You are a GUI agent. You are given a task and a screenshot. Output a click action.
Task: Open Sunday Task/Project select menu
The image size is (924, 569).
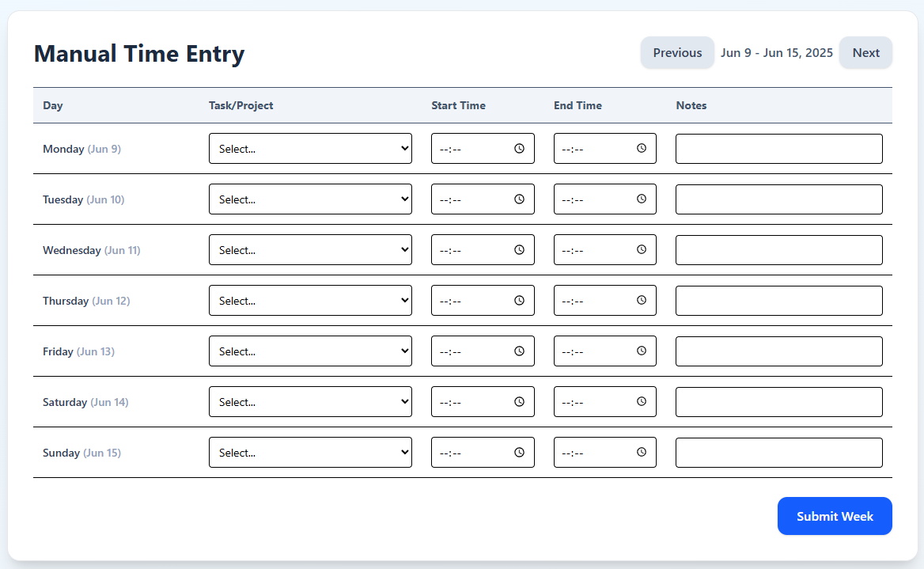tap(310, 453)
